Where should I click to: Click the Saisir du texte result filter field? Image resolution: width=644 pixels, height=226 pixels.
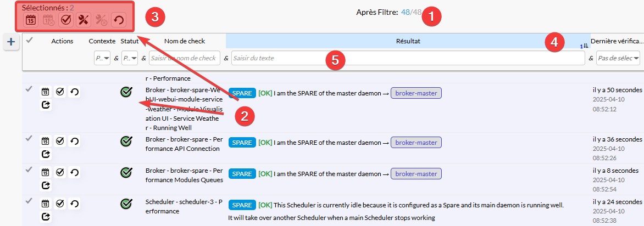click(408, 58)
